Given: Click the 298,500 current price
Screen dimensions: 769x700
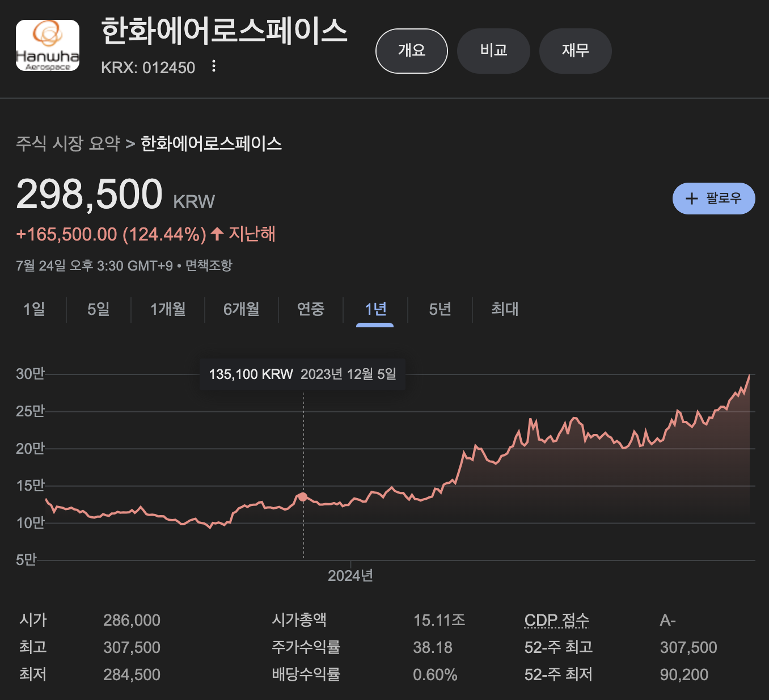Looking at the screenshot, I should pyautogui.click(x=90, y=195).
